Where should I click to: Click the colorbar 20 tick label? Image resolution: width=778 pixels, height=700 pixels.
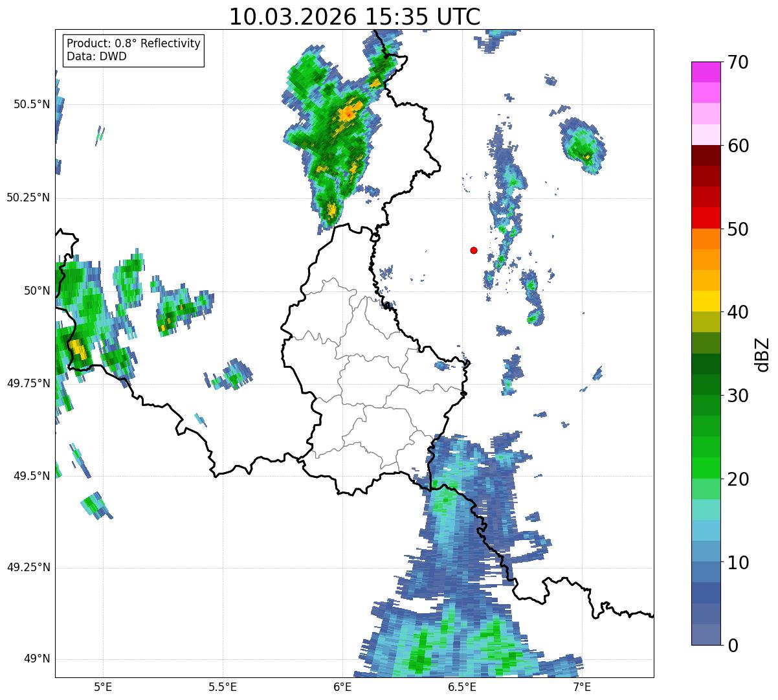coord(738,479)
